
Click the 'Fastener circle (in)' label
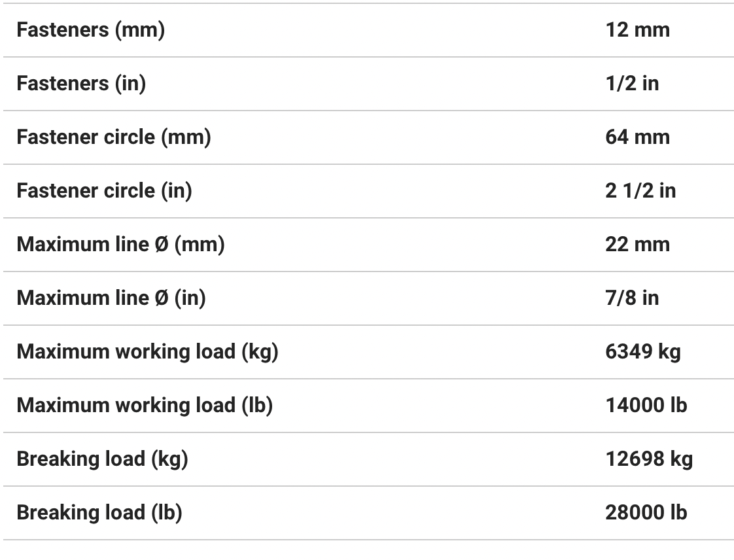104,191
